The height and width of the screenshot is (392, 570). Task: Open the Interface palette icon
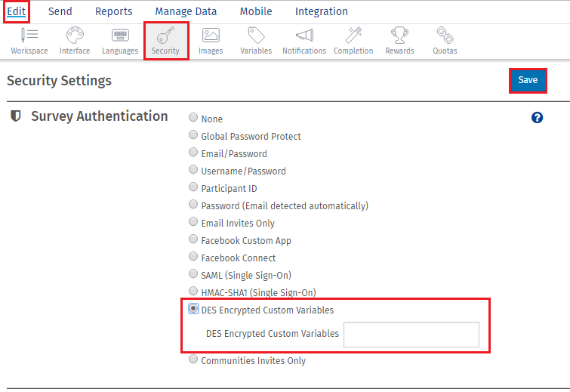click(75, 41)
